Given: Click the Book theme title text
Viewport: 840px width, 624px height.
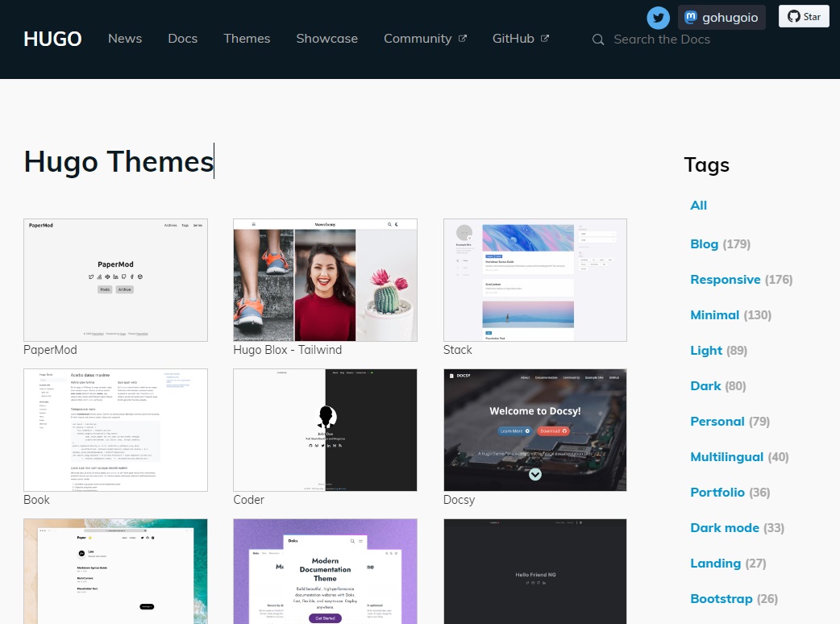Looking at the screenshot, I should (36, 500).
